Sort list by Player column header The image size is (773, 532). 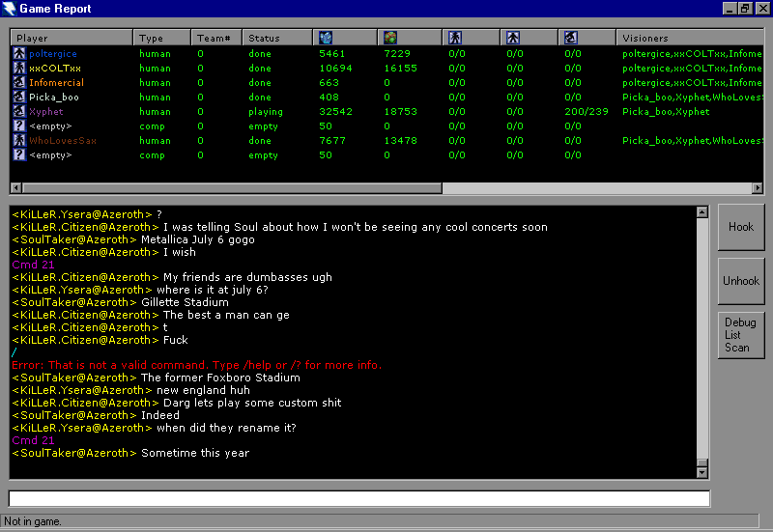tap(71, 38)
